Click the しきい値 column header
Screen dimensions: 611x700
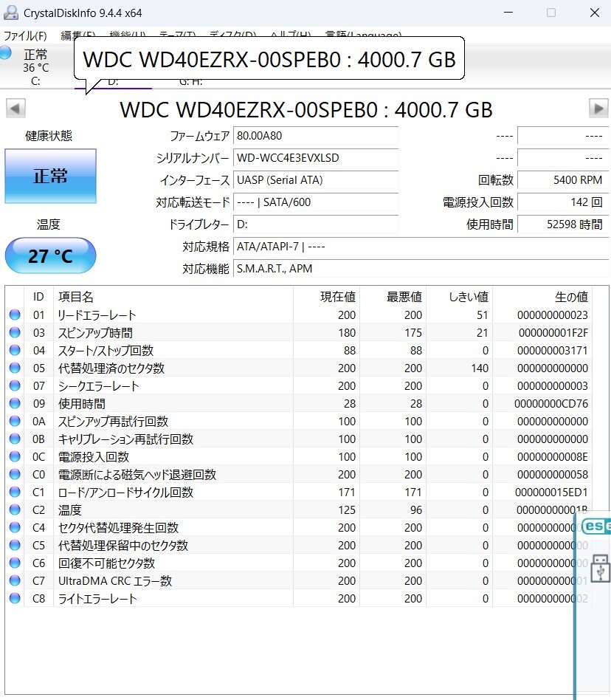460,297
